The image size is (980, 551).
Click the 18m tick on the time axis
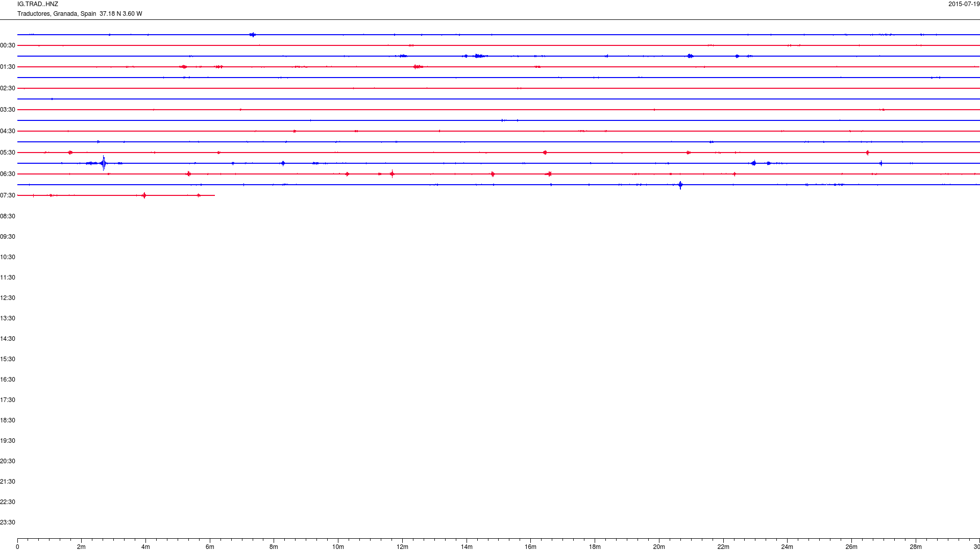(595, 547)
